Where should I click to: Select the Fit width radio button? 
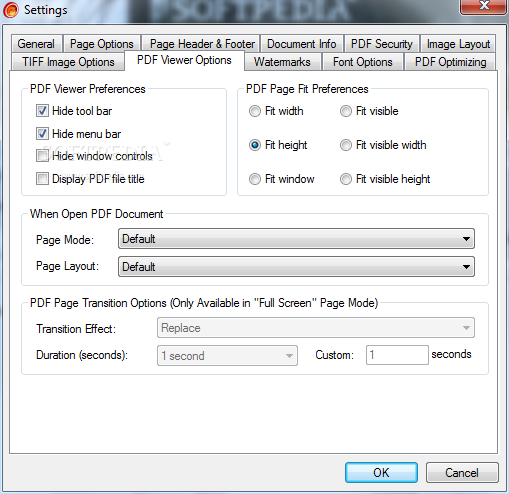point(255,111)
